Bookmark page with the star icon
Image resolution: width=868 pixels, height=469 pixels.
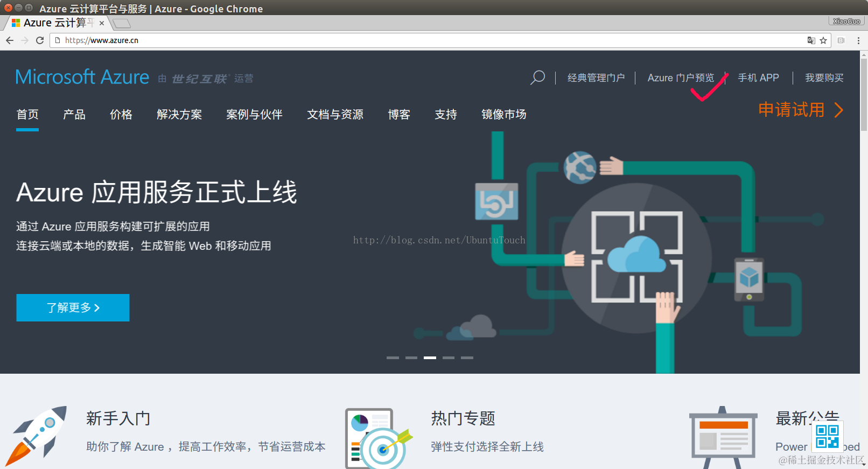pos(823,40)
